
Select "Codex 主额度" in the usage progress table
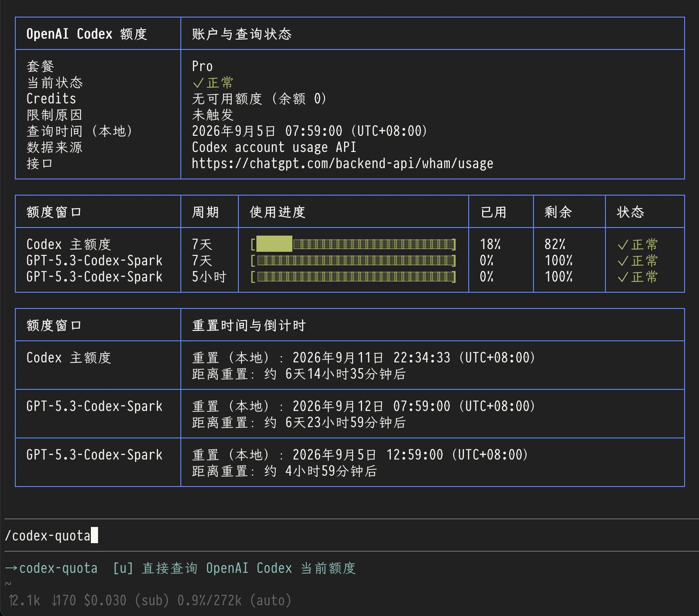[x=69, y=244]
